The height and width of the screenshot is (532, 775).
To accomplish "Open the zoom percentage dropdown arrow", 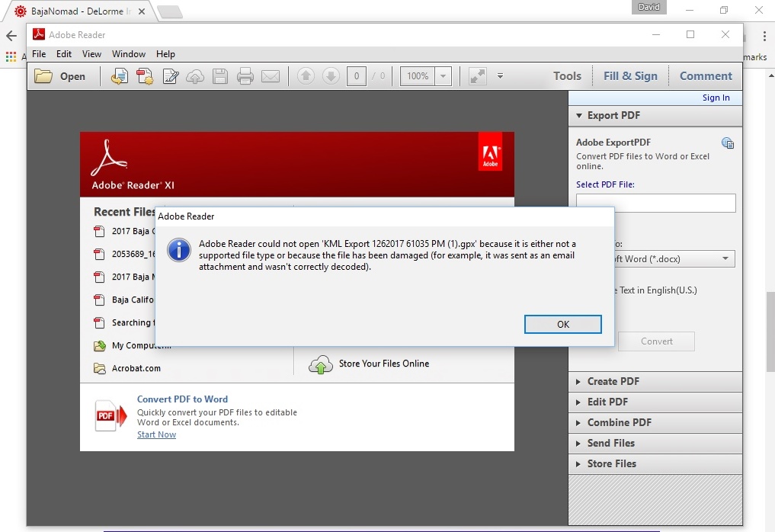I will point(443,76).
